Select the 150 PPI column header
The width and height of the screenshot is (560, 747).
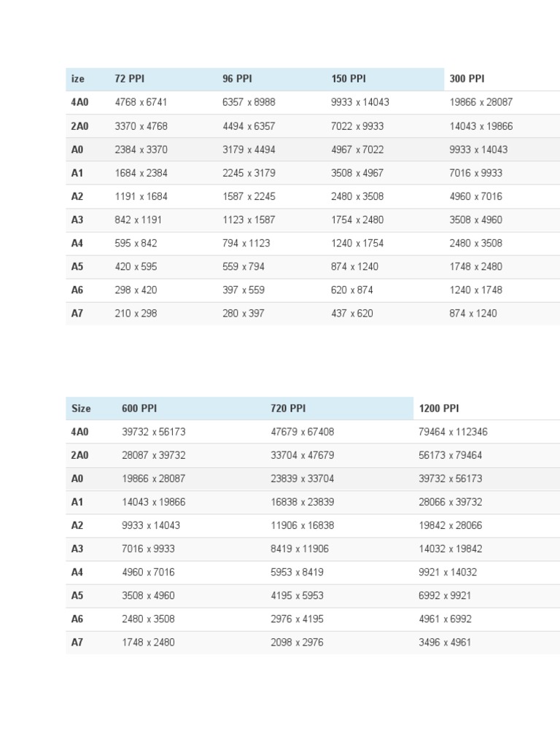tap(349, 79)
